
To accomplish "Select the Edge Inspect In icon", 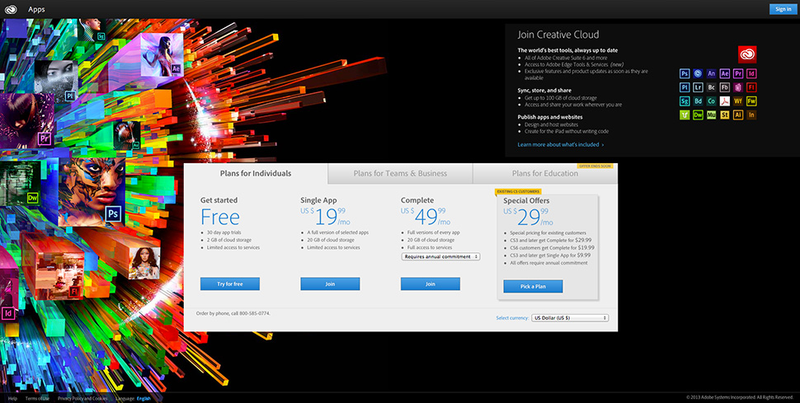I will tap(752, 115).
